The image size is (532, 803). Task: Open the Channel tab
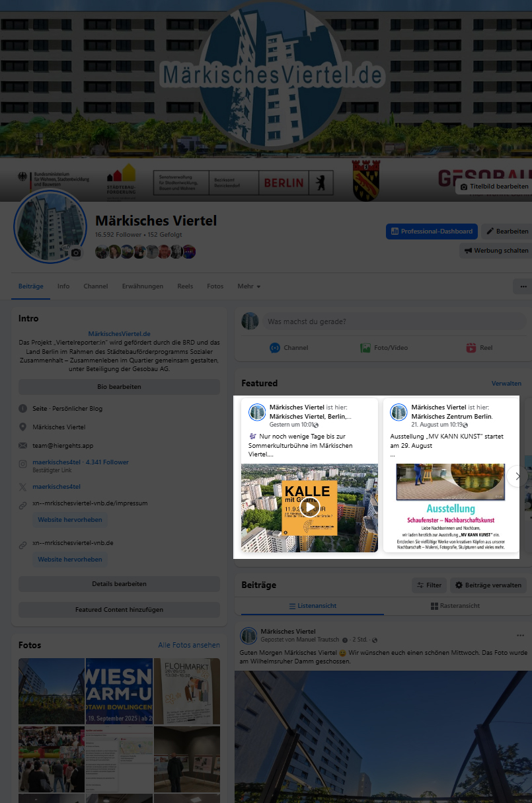tap(96, 286)
